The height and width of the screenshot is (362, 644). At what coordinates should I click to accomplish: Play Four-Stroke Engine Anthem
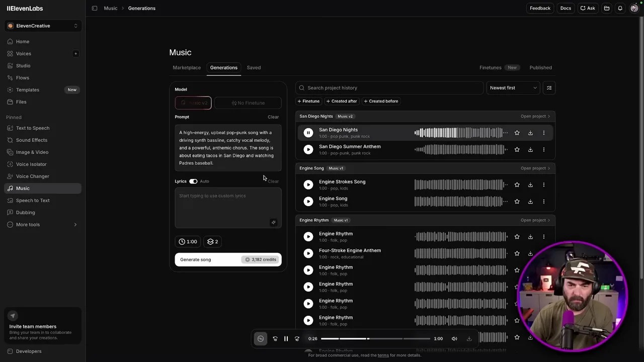pos(308,253)
